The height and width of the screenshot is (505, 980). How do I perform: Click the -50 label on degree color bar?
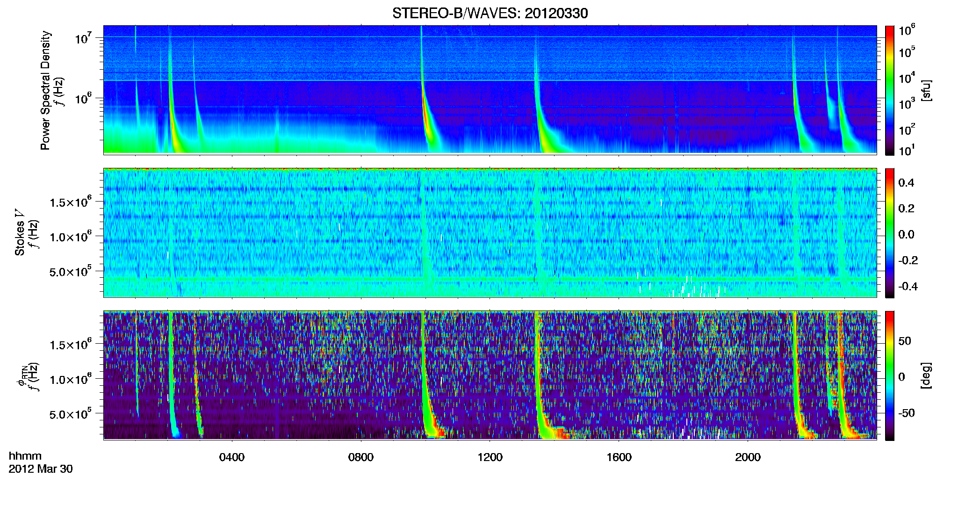[906, 413]
